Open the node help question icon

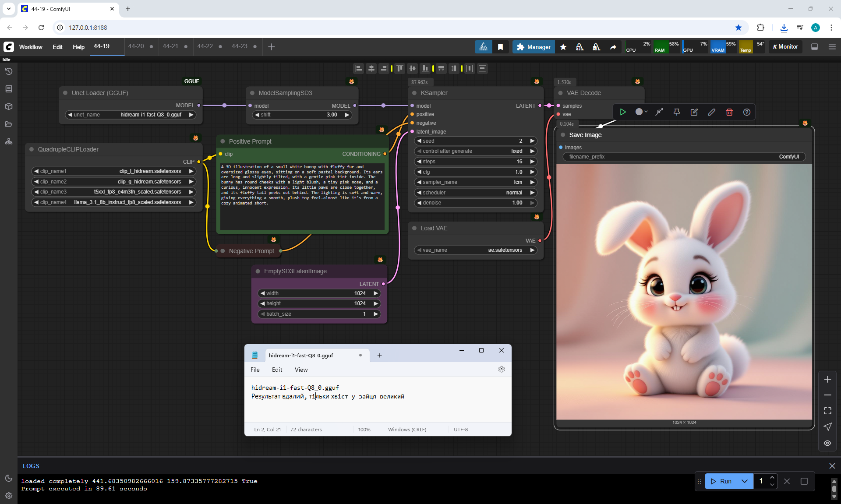(x=747, y=112)
